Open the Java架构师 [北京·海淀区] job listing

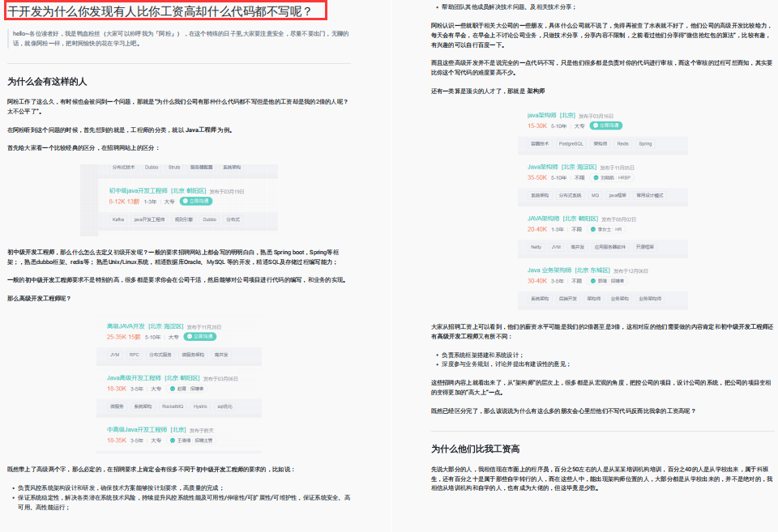562,167
